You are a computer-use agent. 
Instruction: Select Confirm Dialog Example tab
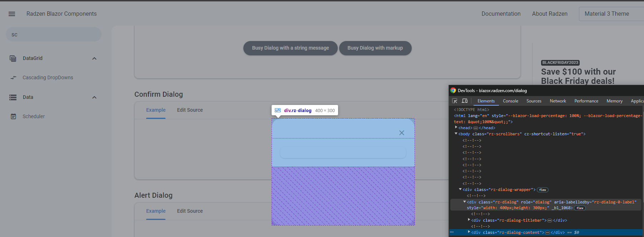coord(156,110)
